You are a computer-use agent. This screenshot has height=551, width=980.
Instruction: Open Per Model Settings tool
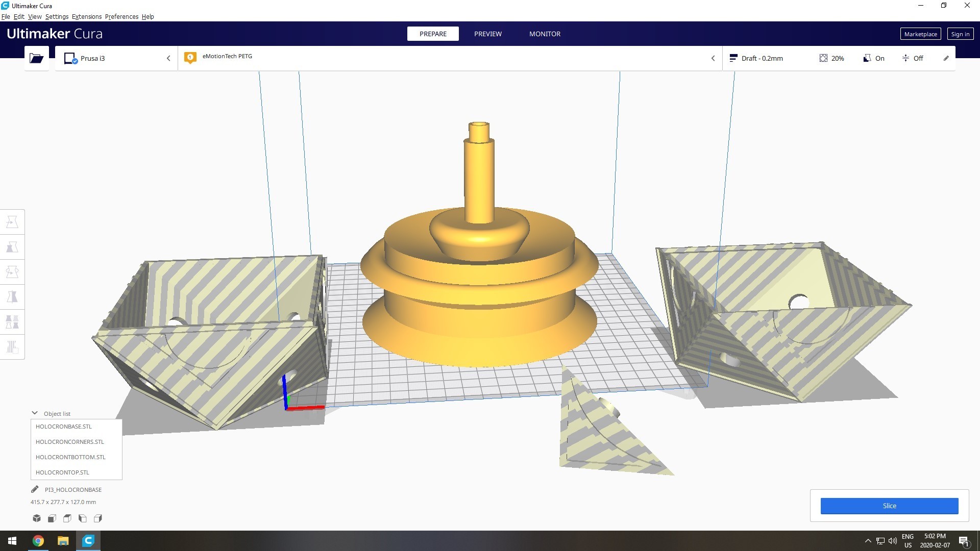[12, 322]
